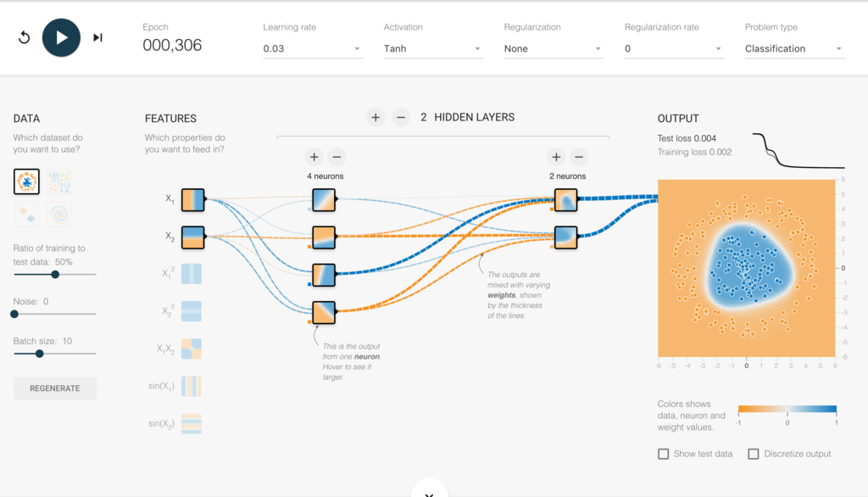Open the Regularization rate dropdown

pos(674,48)
